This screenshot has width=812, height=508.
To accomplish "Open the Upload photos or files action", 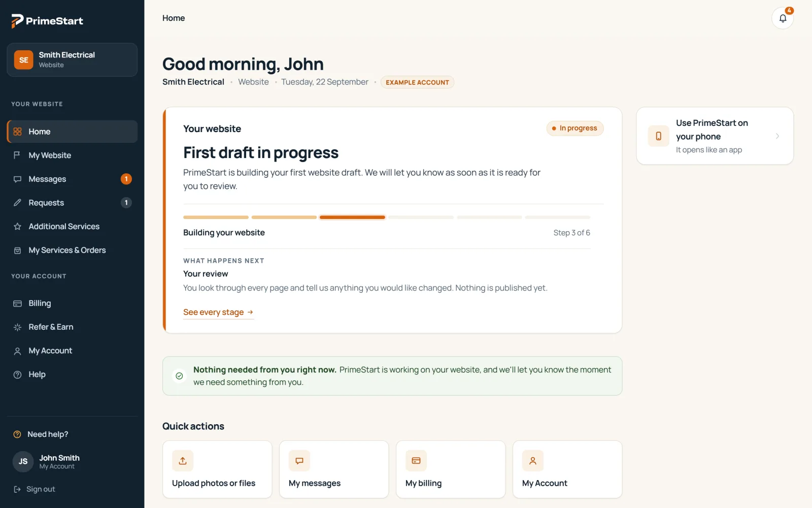I will [x=217, y=469].
